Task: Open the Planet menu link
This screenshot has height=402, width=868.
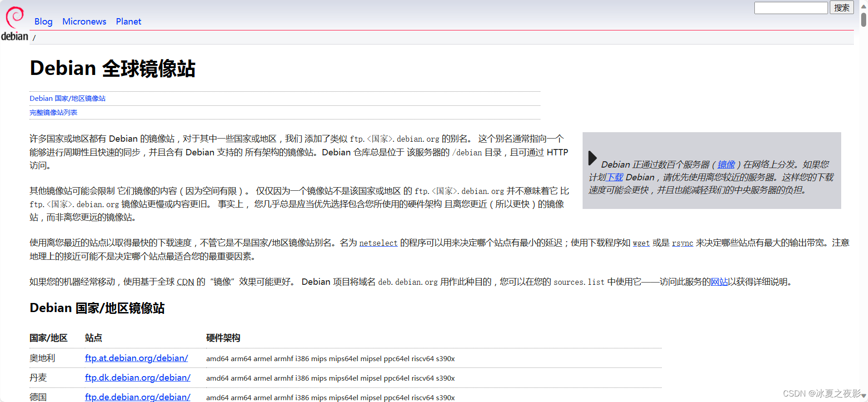Action: pos(129,21)
